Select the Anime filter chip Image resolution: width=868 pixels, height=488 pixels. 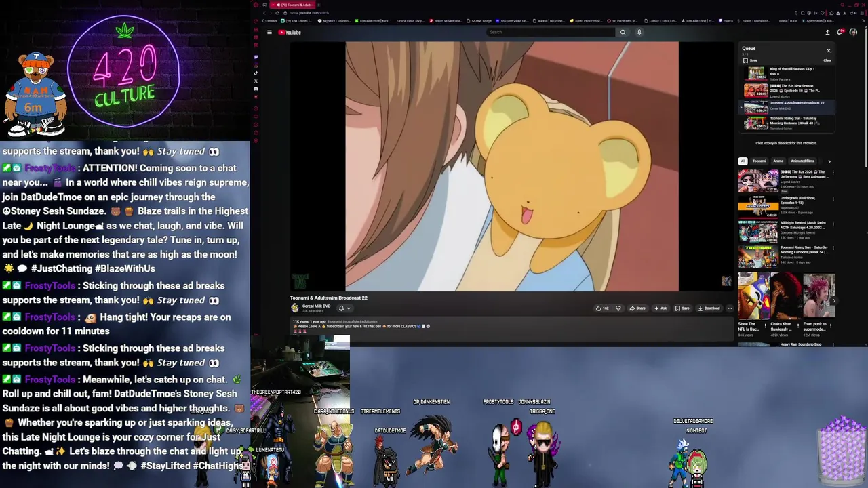pyautogui.click(x=778, y=161)
